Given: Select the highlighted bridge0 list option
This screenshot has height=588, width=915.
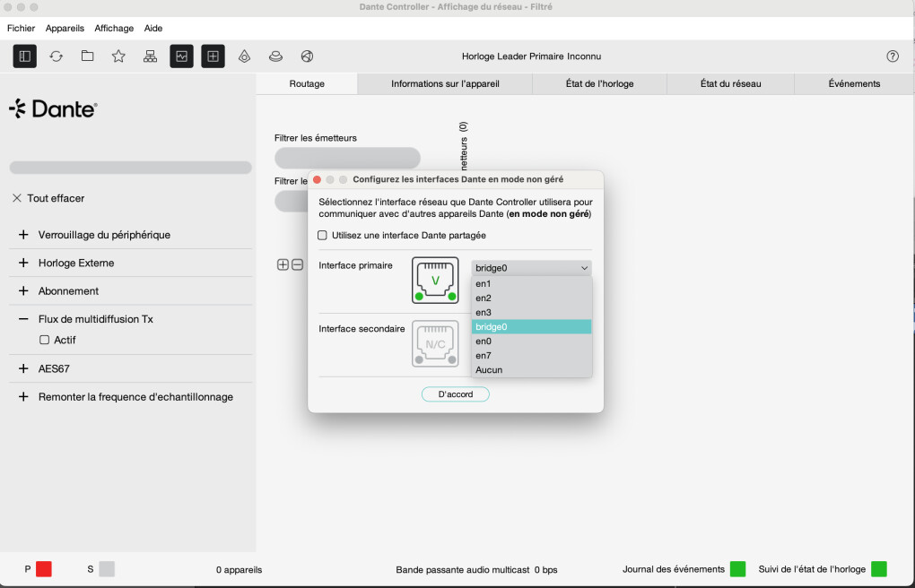Looking at the screenshot, I should point(532,326).
